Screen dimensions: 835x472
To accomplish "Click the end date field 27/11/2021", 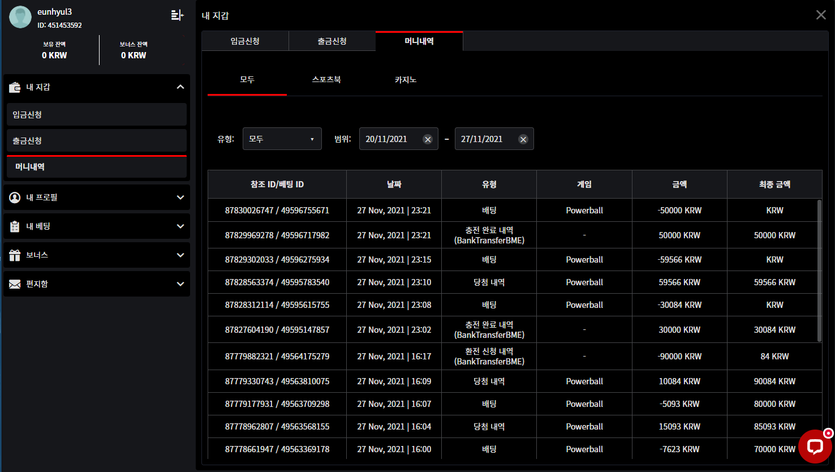I will [x=494, y=139].
